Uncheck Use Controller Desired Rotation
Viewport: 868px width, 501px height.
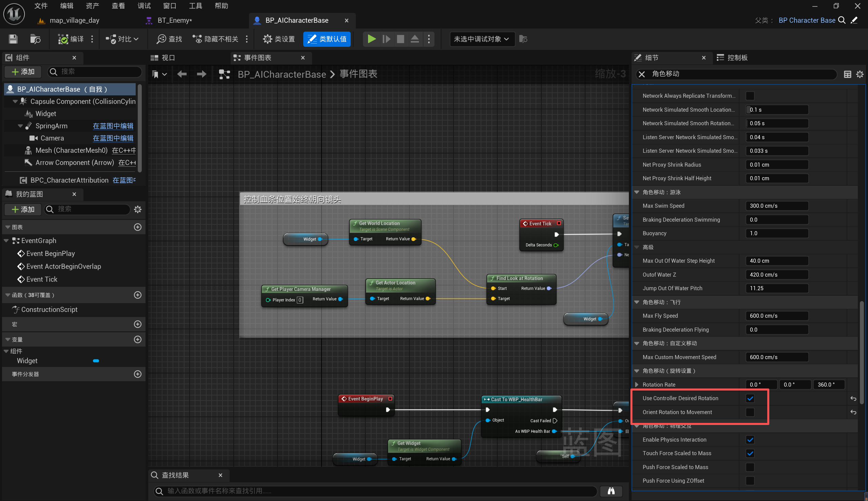click(750, 398)
